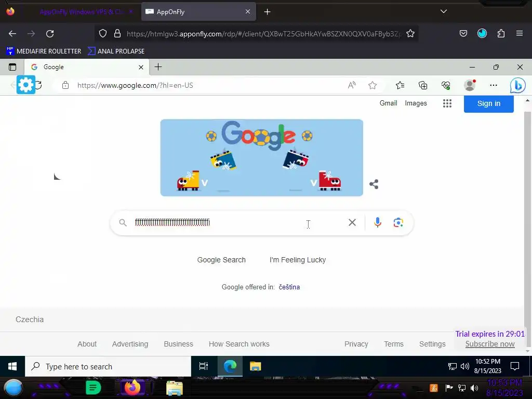
Task: Activate Edge Read aloud icon
Action: coord(352,85)
